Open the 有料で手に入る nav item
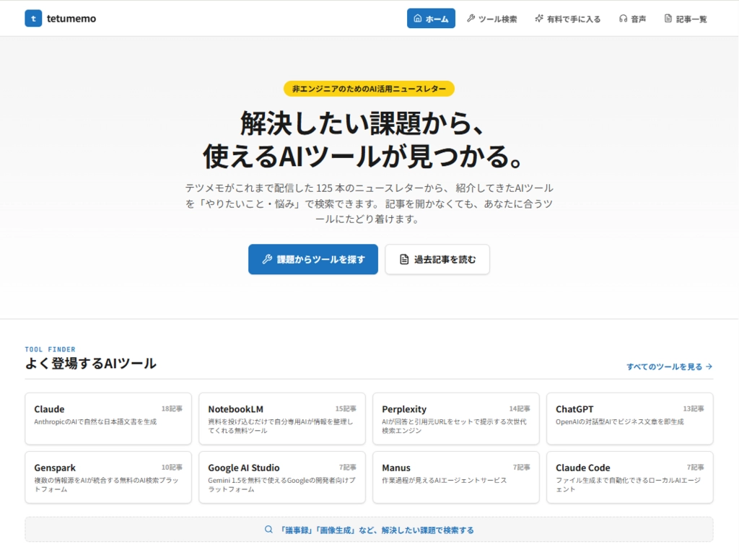739x560 pixels. tap(568, 19)
